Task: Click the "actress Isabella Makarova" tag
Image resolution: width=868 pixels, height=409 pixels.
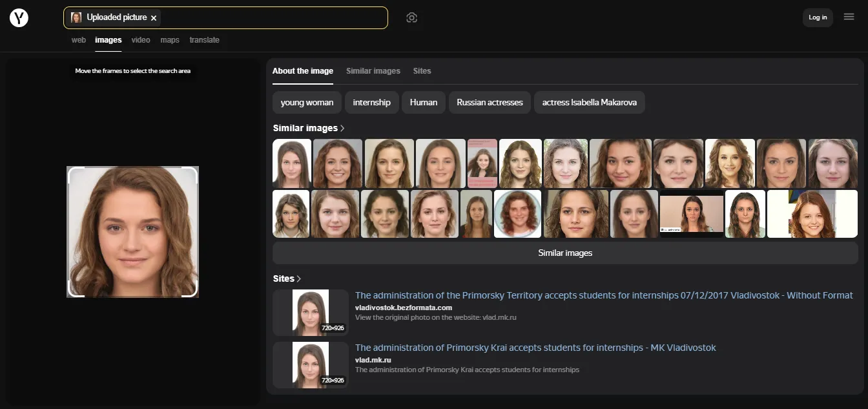Action: [589, 102]
